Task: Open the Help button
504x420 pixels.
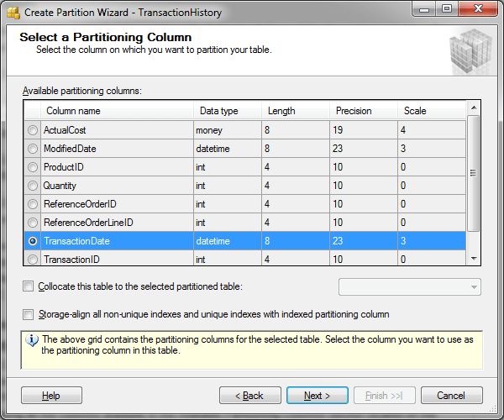Action: click(x=51, y=396)
